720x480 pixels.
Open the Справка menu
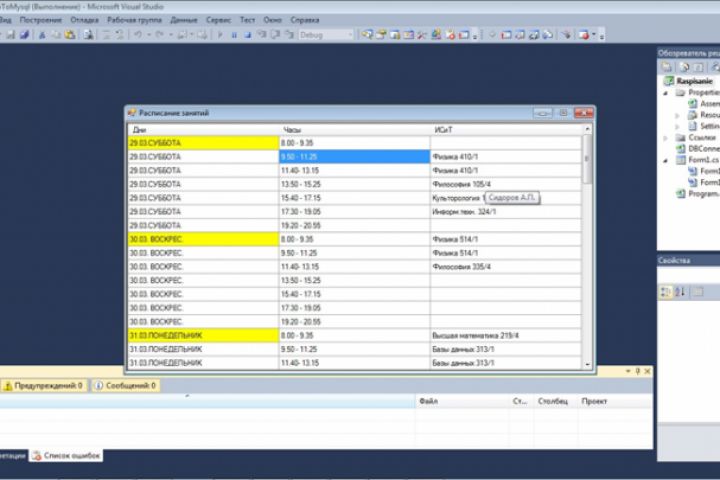coord(305,20)
